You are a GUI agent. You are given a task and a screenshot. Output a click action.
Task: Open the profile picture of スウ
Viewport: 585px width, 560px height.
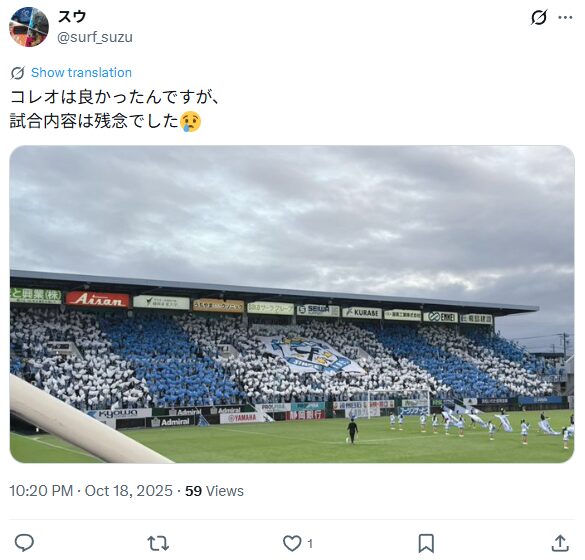29,27
